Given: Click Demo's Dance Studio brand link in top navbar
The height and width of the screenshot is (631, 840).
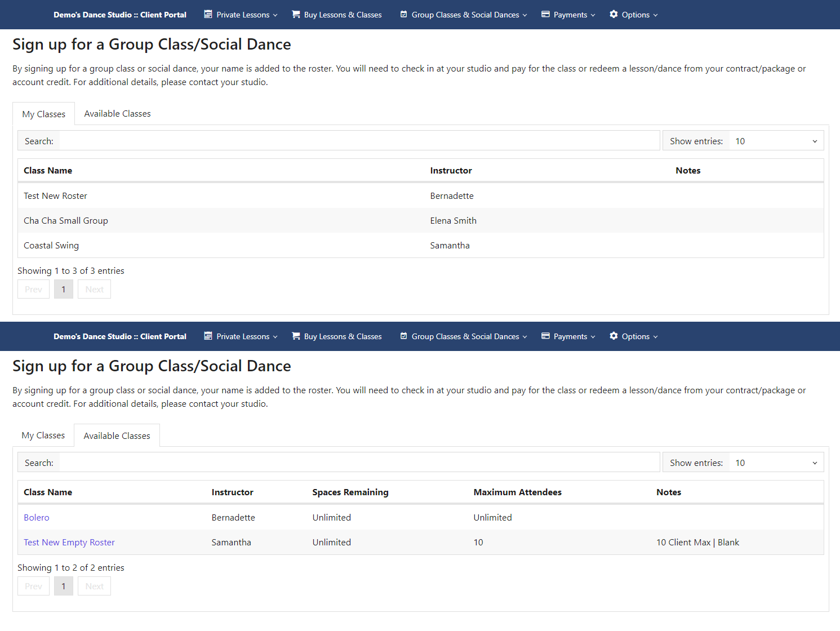Looking at the screenshot, I should 120,15.
